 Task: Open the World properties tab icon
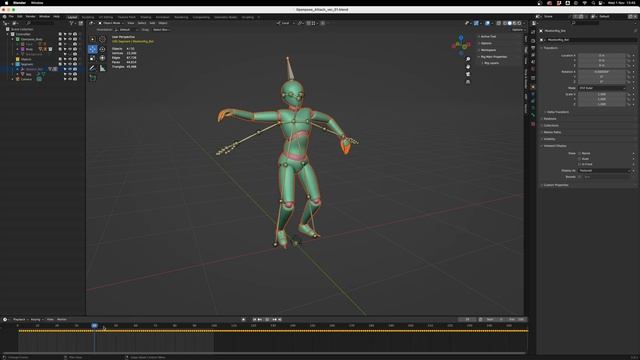(x=533, y=69)
